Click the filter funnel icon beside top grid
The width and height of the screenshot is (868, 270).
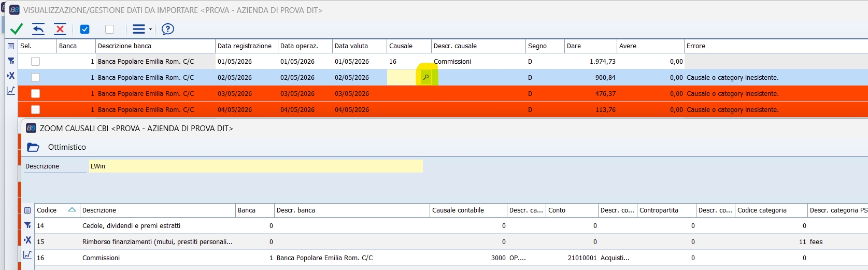click(11, 61)
